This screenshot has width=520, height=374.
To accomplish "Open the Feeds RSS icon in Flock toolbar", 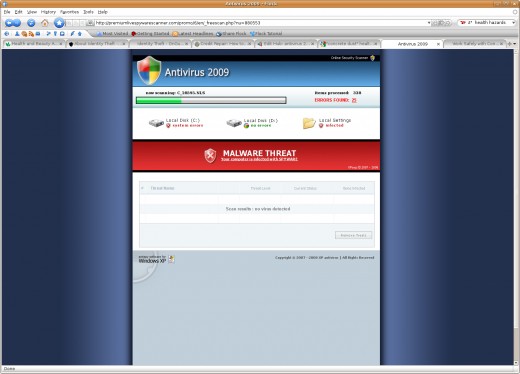I will point(31,34).
